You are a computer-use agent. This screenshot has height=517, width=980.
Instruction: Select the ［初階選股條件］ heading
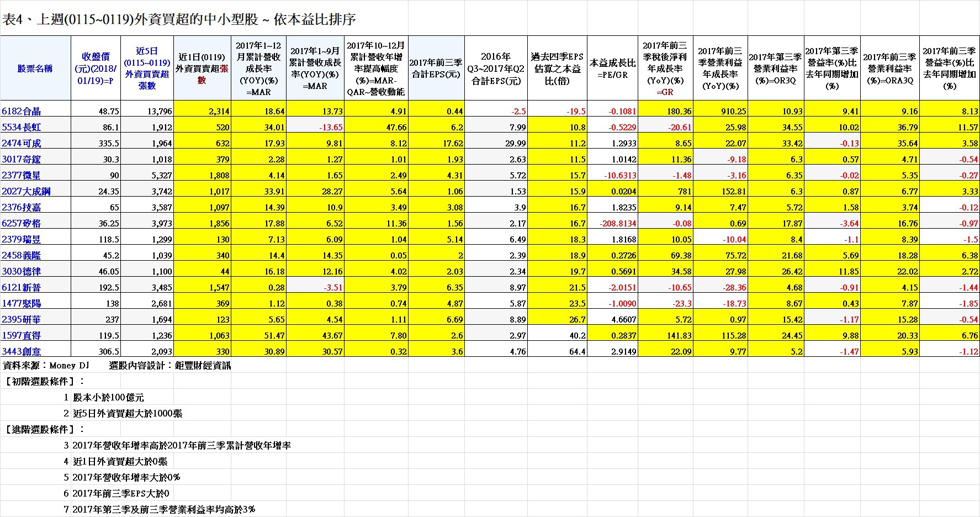[x=44, y=382]
